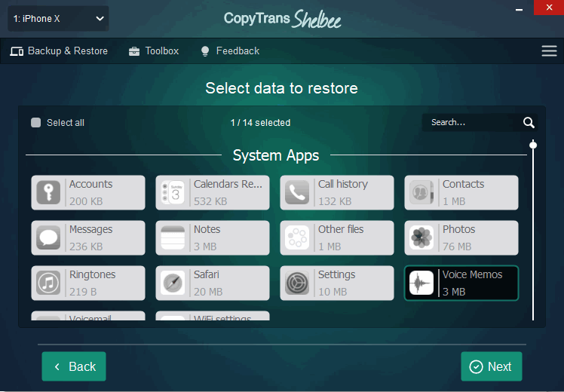Click the Ringtones music note icon
The image size is (564, 392).
point(48,283)
